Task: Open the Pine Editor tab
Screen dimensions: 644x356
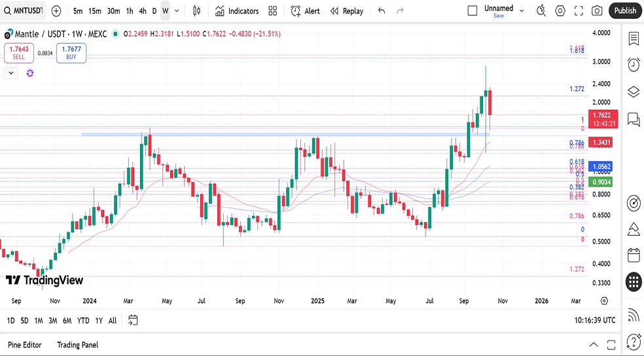Action: [x=25, y=344]
